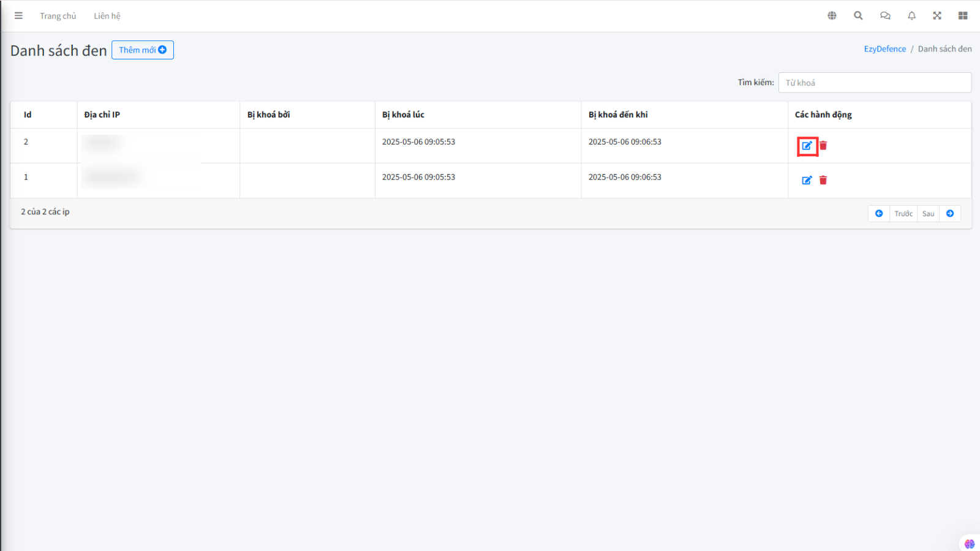The height and width of the screenshot is (551, 980).
Task: Delete the blacklist entry with Id 2
Action: click(823, 146)
